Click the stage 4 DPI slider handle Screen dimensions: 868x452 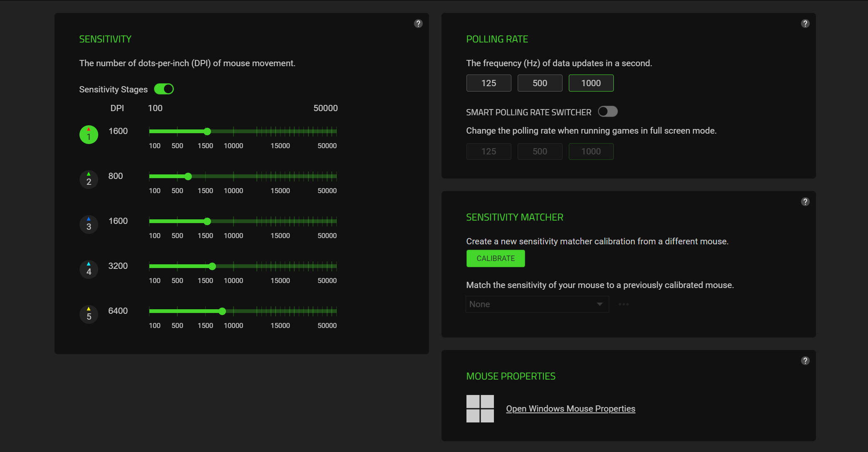point(212,266)
